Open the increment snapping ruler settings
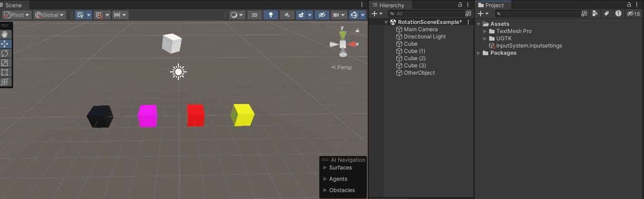Screen dimensions: 644x199 pyautogui.click(x=120, y=15)
